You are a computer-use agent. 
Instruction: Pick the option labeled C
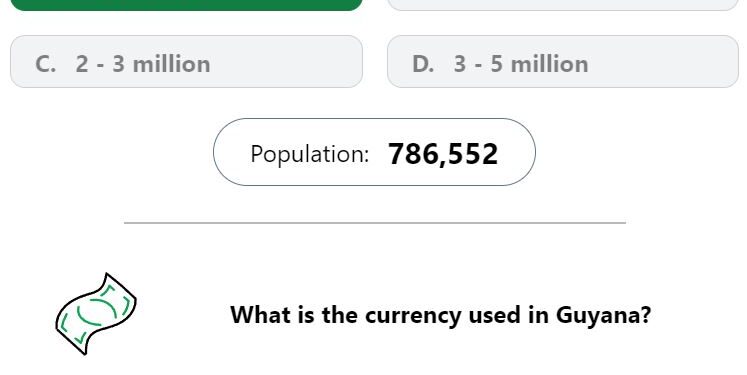186,61
